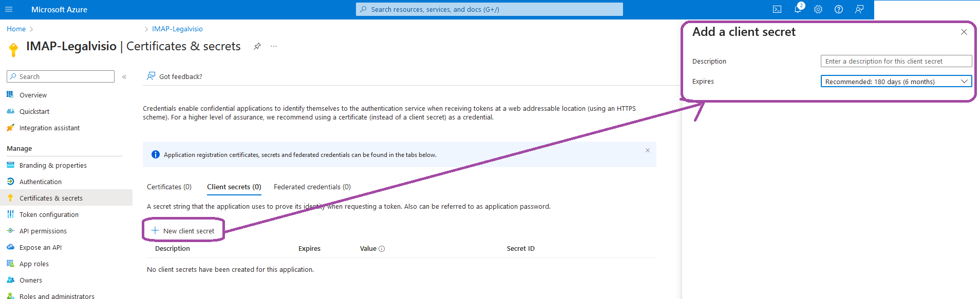Click the Token configuration icon
The width and height of the screenshot is (980, 299).
pyautogui.click(x=10, y=214)
